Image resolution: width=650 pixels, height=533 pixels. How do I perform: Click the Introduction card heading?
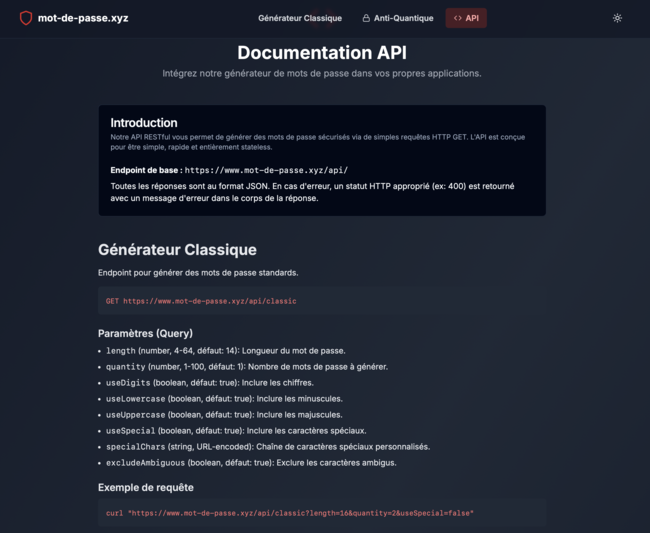tap(143, 123)
